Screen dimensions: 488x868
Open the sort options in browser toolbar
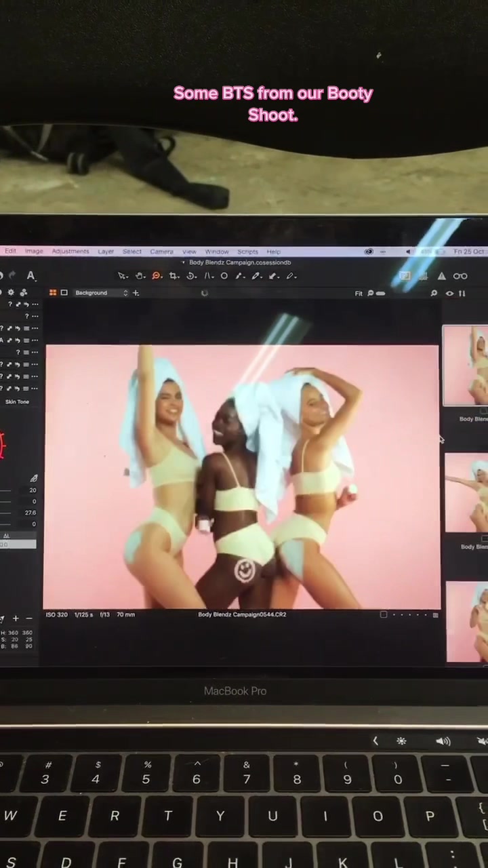(x=462, y=294)
